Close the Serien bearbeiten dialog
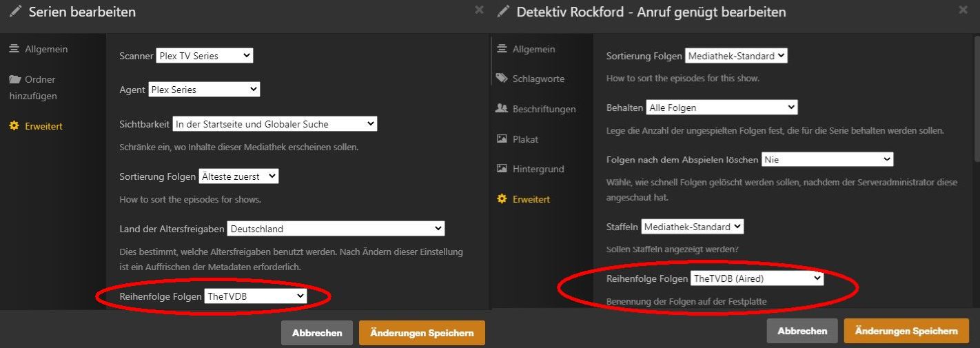This screenshot has height=348, width=980. (480, 10)
